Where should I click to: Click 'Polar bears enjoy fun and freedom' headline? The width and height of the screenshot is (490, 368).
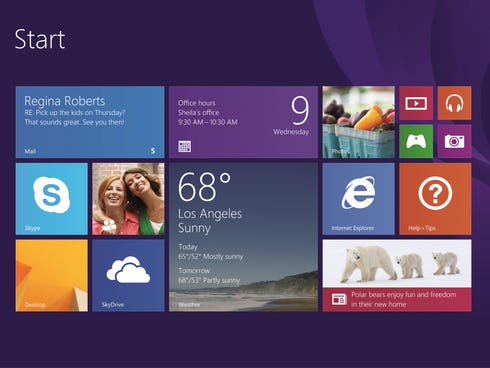pos(404,295)
